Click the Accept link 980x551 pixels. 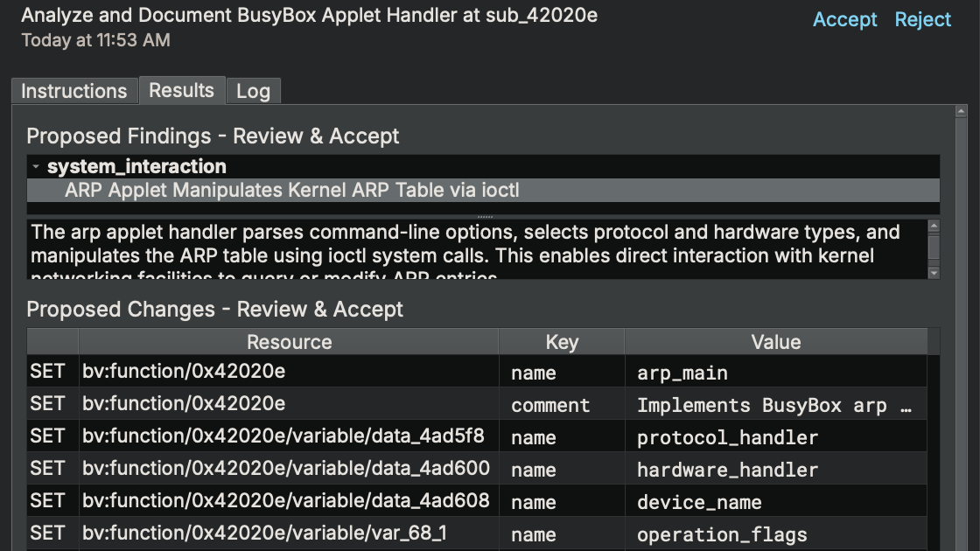coord(844,19)
